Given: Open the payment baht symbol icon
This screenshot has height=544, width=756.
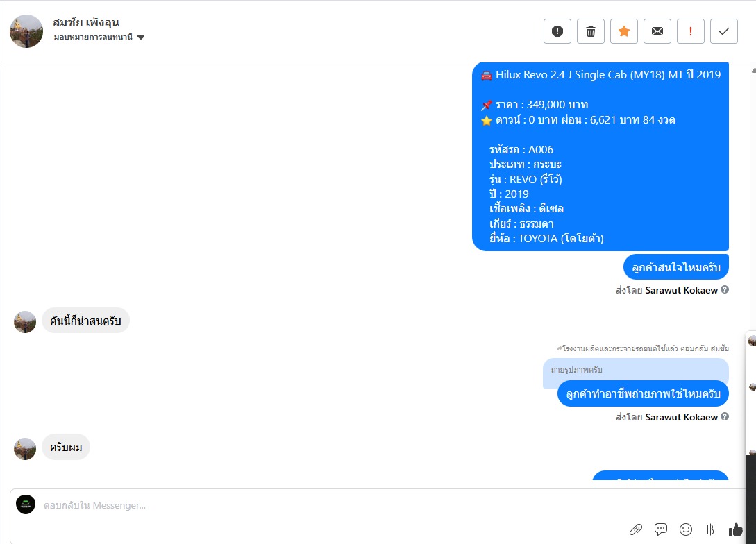Looking at the screenshot, I should (710, 529).
